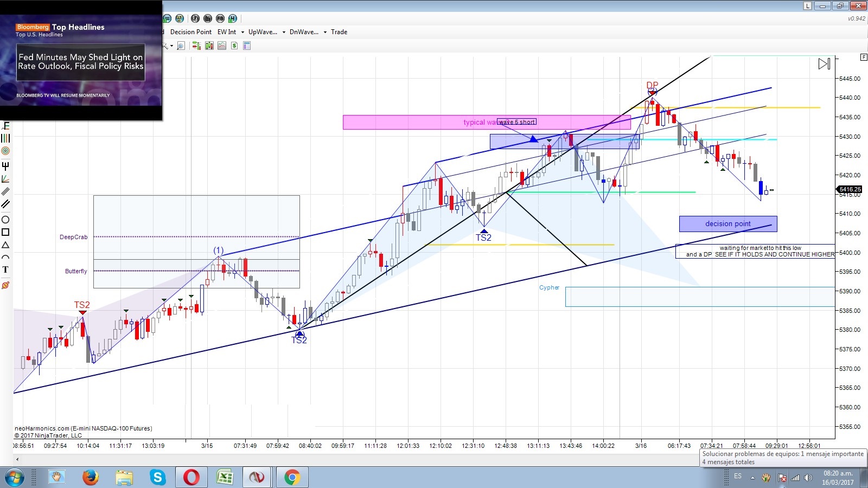This screenshot has width=868, height=488.
Task: Click the volume speaker tray icon
Action: tap(808, 478)
